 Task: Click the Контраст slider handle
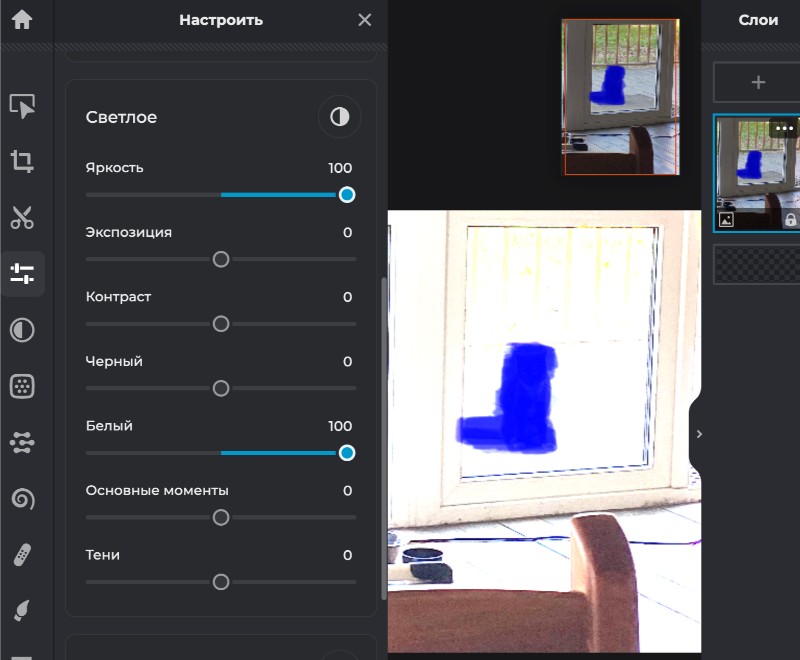point(221,324)
